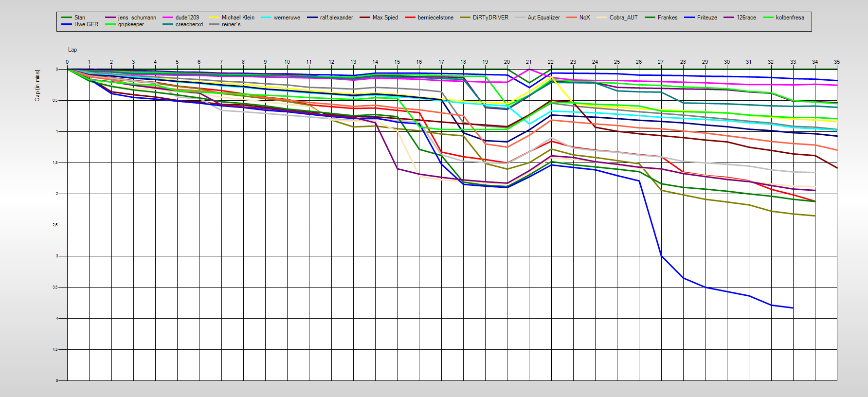Click Michael Klein's yellow legend swatch

(x=214, y=18)
